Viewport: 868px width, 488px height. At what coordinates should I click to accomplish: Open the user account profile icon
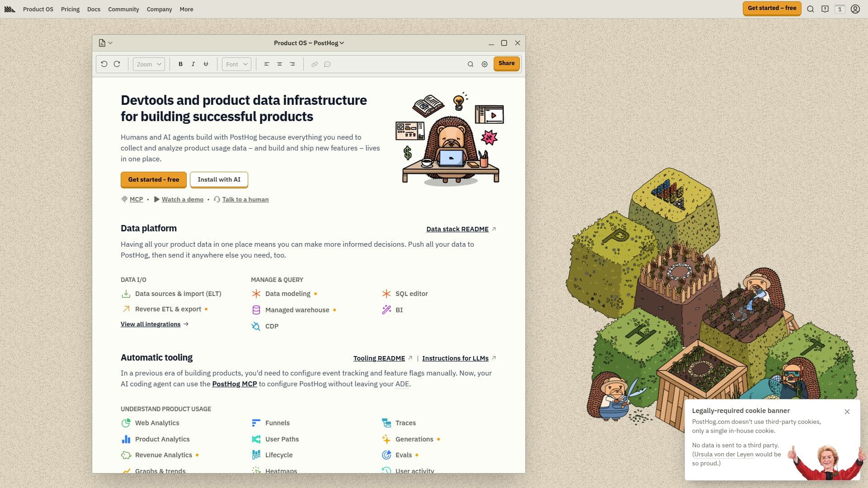point(855,9)
